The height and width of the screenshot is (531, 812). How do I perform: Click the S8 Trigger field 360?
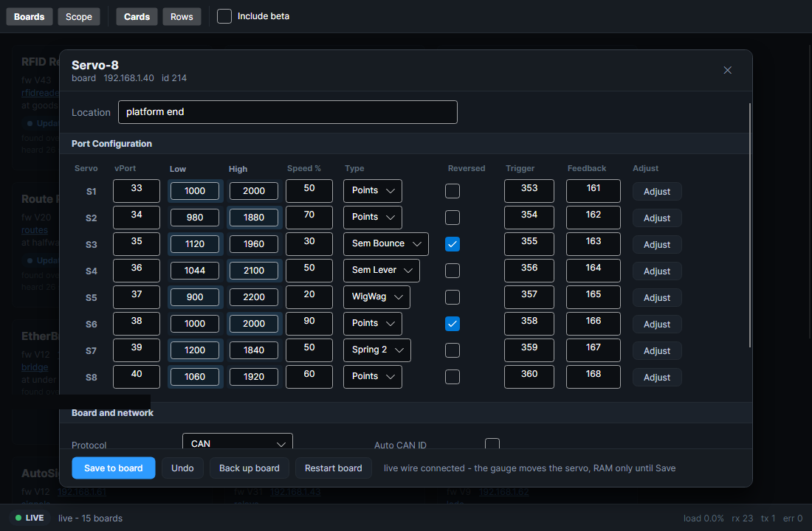529,377
